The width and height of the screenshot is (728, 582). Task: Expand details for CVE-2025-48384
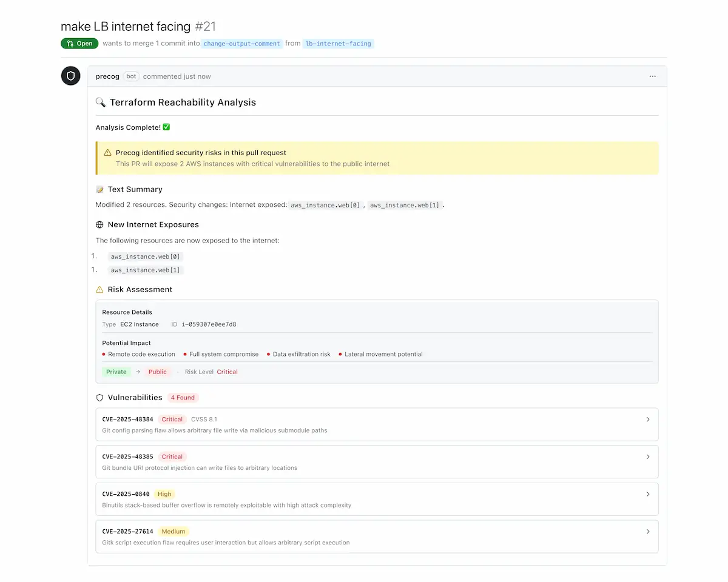point(648,419)
